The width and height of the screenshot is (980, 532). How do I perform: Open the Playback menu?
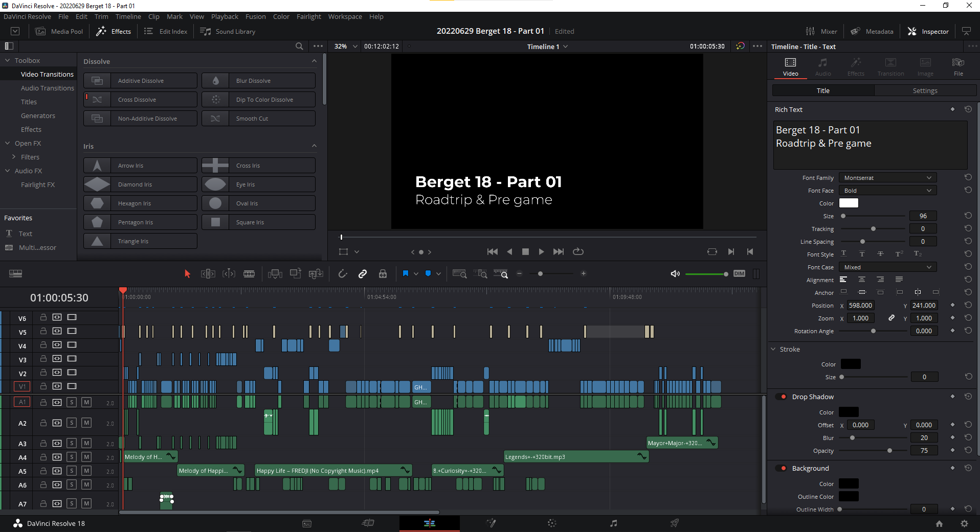(x=225, y=16)
